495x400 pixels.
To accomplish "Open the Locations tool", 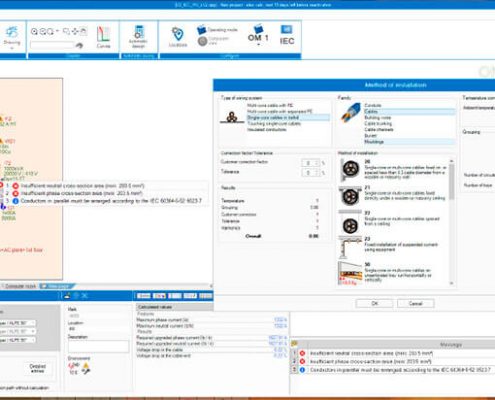I will (178, 37).
